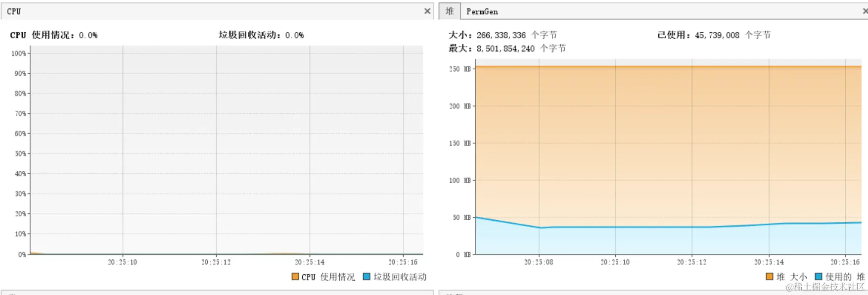Click the 大小: 266,338,336 个字节 text
The width and height of the screenshot is (868, 295).
(503, 35)
